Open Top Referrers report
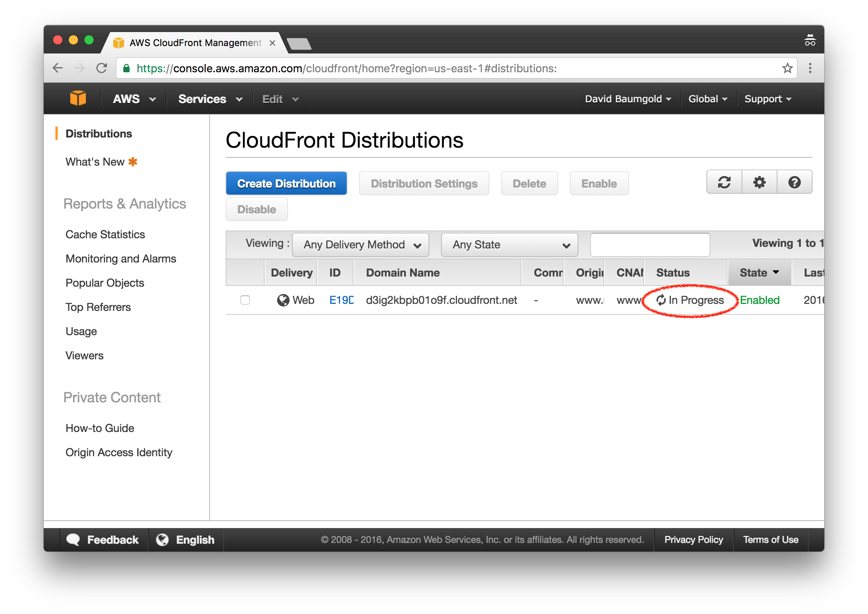 pos(98,307)
